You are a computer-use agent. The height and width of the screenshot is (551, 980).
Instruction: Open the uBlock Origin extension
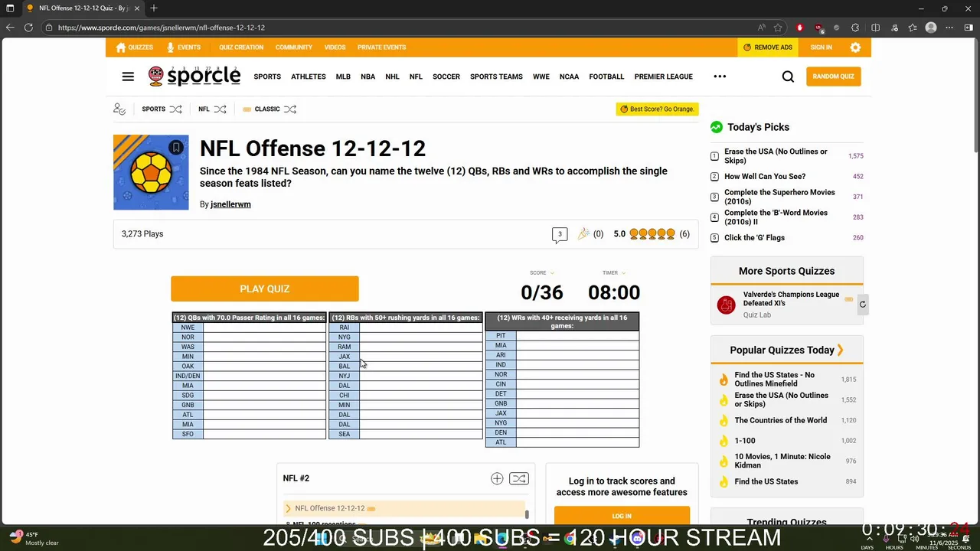(x=818, y=28)
